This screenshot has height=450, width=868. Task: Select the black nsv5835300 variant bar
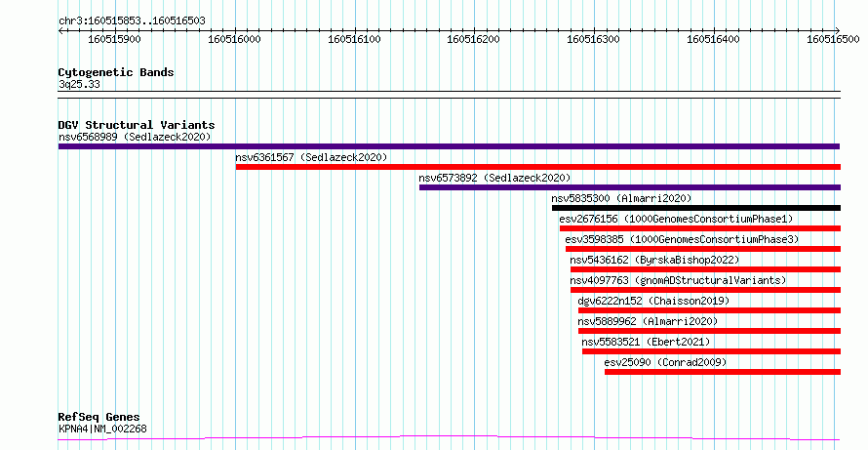(x=695, y=208)
